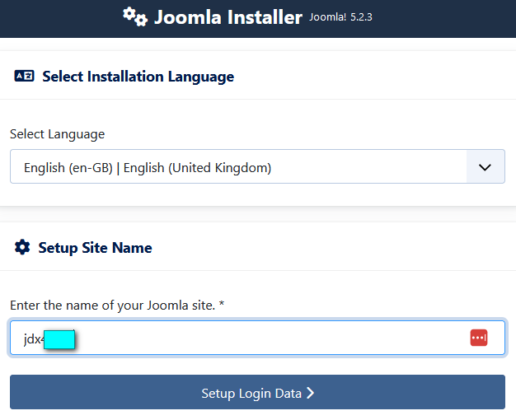
Task: Click the dropdown chevron arrow in language selector
Action: pyautogui.click(x=485, y=167)
